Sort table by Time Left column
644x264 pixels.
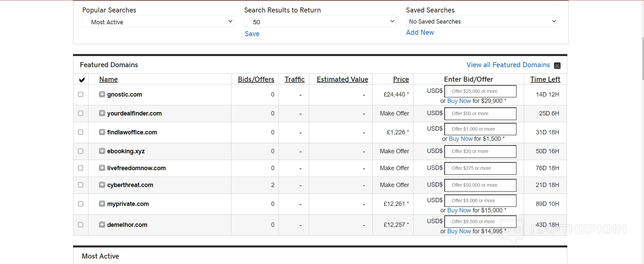click(545, 79)
